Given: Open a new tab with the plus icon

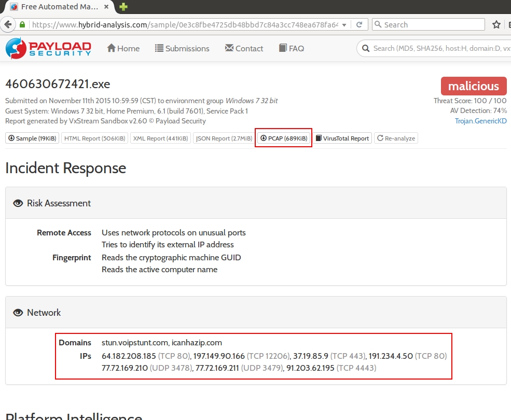Looking at the screenshot, I should pos(123,7).
